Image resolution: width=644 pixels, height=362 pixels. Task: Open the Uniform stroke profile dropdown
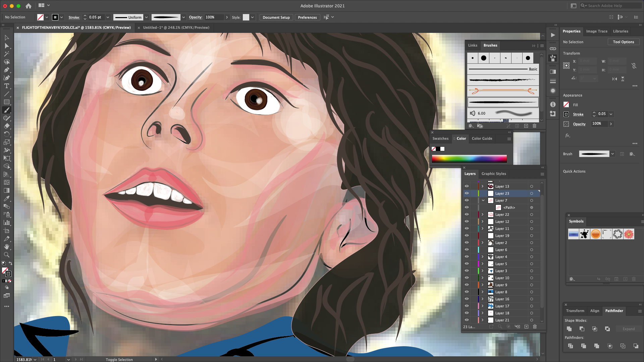pyautogui.click(x=146, y=17)
